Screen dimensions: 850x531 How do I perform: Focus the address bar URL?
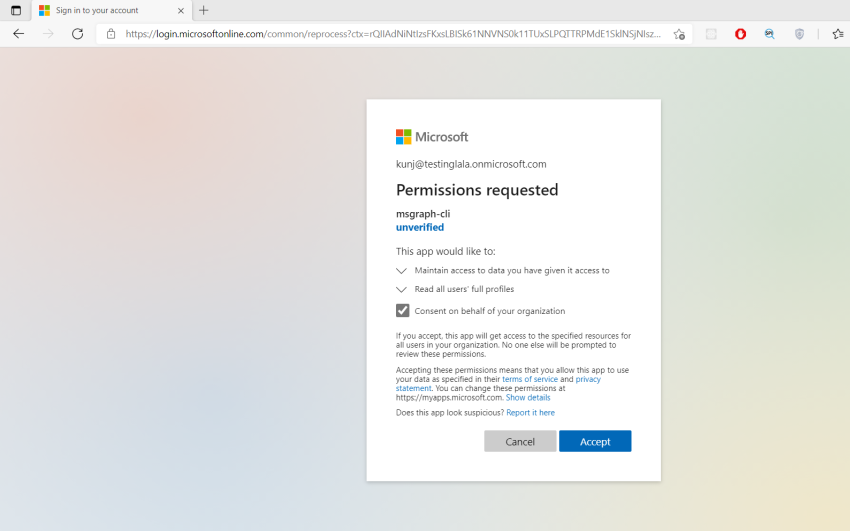[x=390, y=34]
